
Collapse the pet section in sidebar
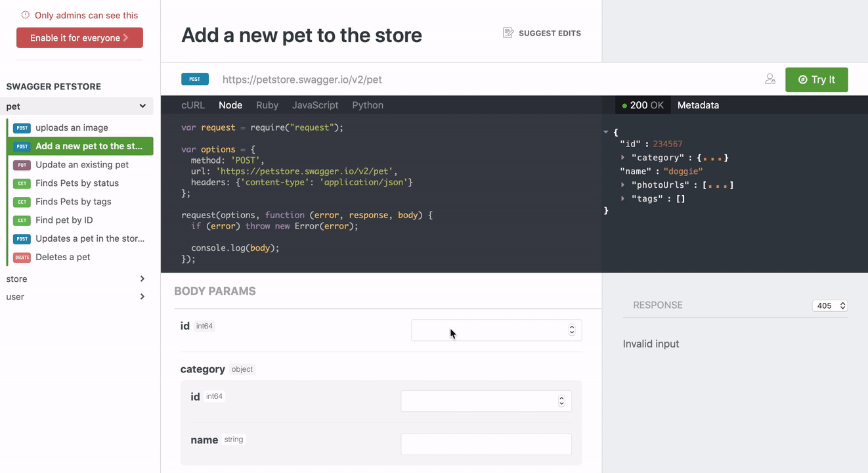[x=142, y=106]
